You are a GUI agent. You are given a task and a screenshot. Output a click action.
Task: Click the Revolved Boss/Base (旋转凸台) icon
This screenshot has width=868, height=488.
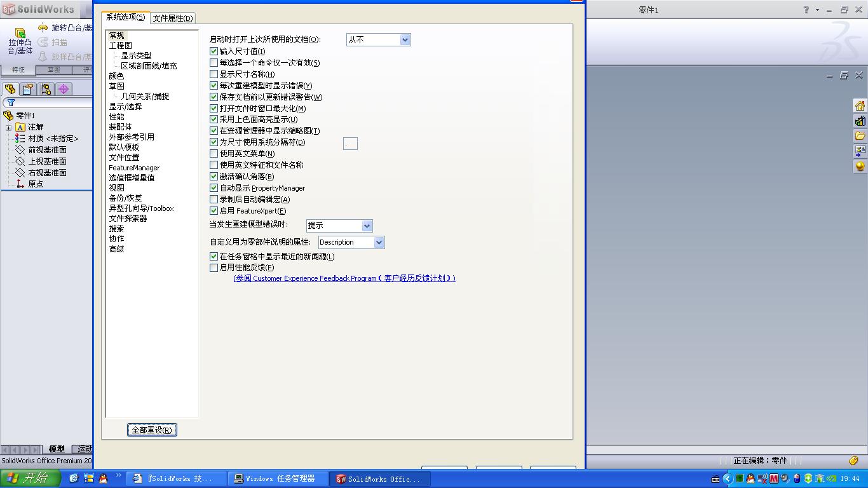[43, 27]
